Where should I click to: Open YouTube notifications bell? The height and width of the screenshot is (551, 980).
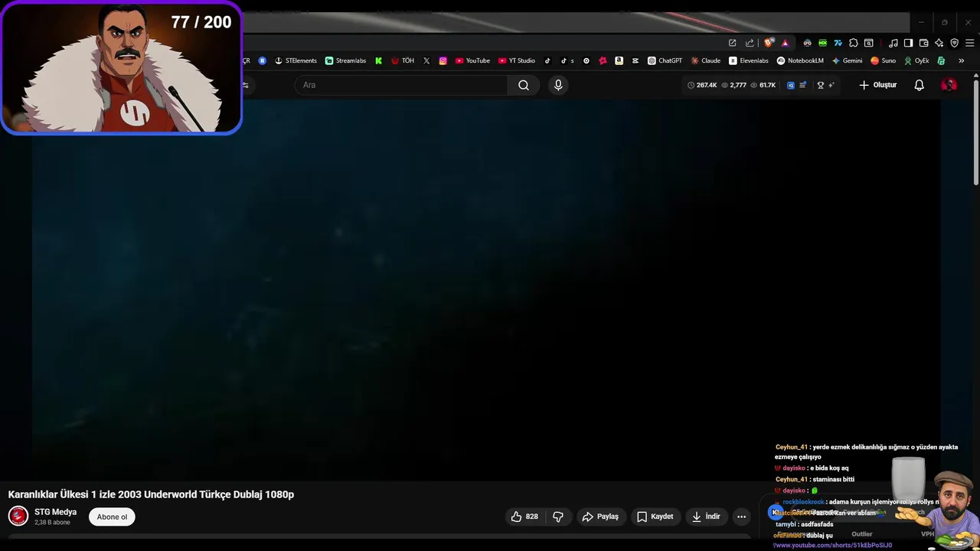919,85
